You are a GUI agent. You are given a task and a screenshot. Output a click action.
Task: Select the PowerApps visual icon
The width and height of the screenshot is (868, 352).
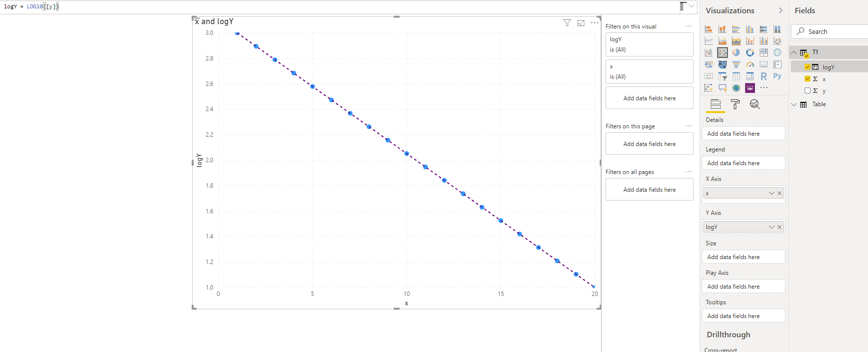tap(750, 88)
